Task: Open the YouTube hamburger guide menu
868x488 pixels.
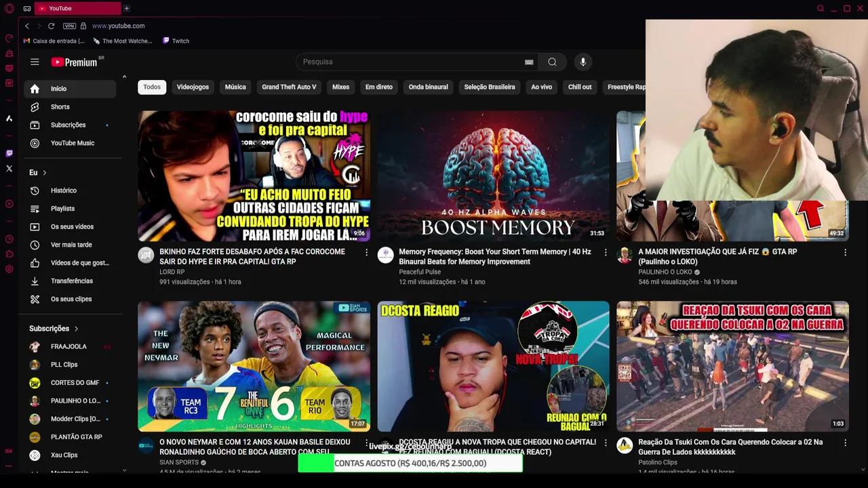Action: (x=35, y=62)
